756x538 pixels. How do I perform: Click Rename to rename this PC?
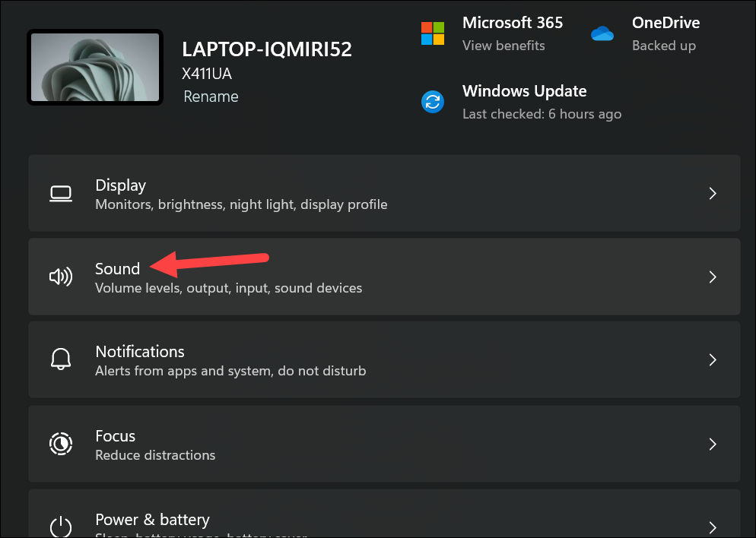211,97
